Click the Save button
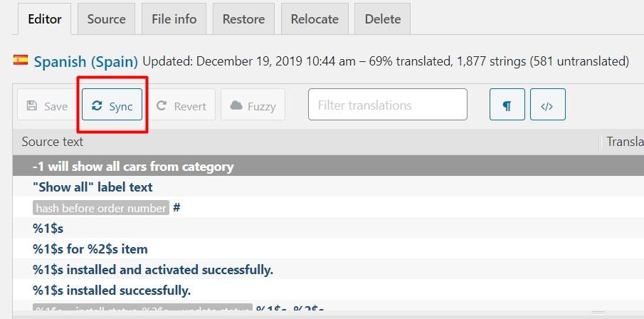The image size is (644, 319). 47,106
